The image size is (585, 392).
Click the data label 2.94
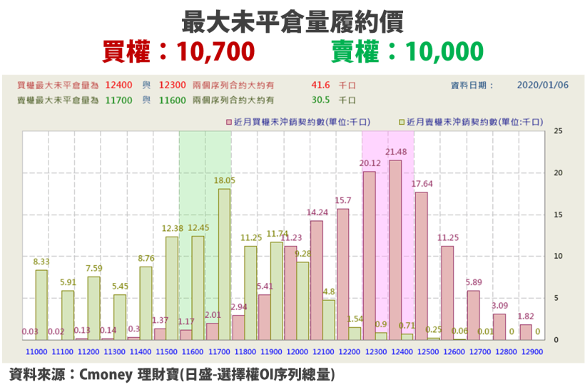point(239,306)
